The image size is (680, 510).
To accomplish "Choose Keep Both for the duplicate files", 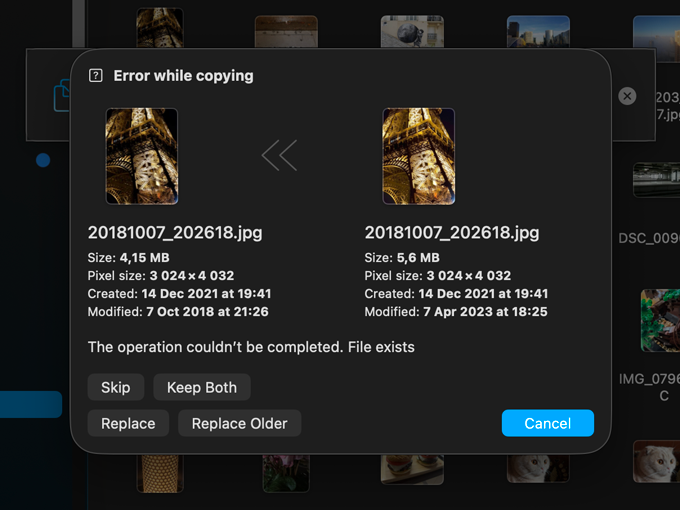I will (x=202, y=387).
